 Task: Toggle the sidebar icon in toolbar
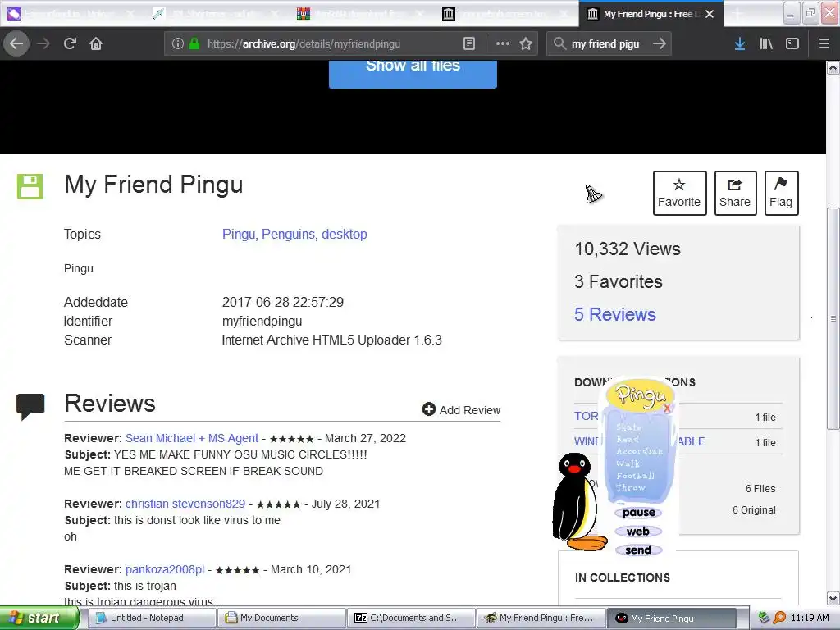[792, 44]
